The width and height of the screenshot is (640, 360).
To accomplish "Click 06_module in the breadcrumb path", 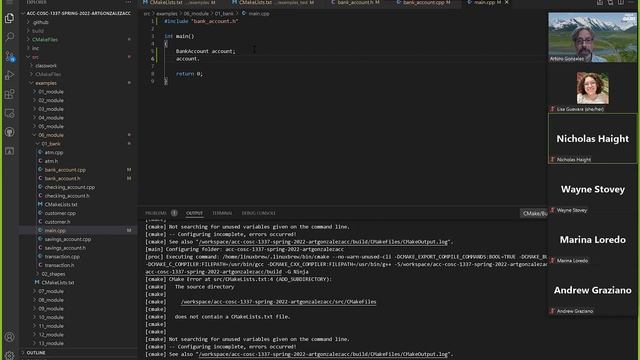I will point(196,13).
